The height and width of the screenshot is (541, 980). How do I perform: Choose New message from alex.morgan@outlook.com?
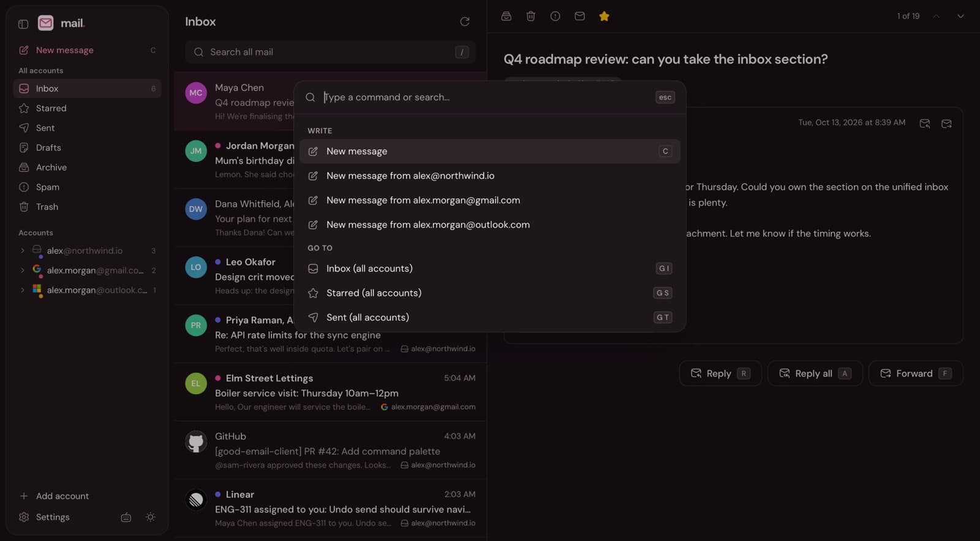tap(490, 225)
